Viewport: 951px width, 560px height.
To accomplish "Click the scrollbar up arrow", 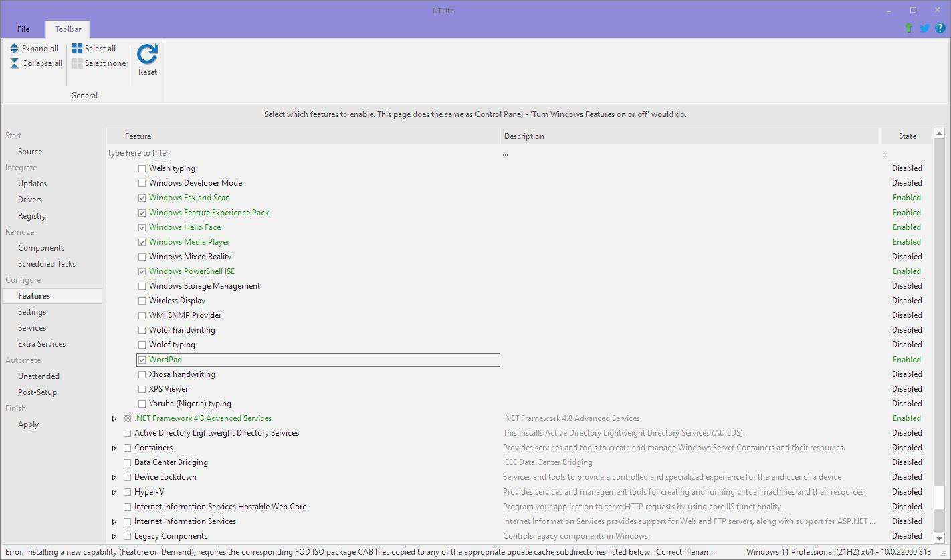I will pos(939,134).
